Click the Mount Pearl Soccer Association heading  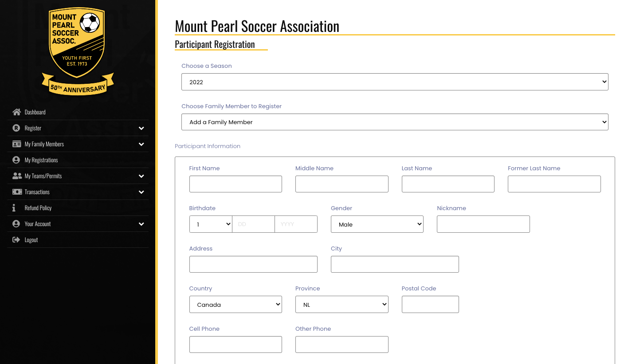click(x=257, y=26)
